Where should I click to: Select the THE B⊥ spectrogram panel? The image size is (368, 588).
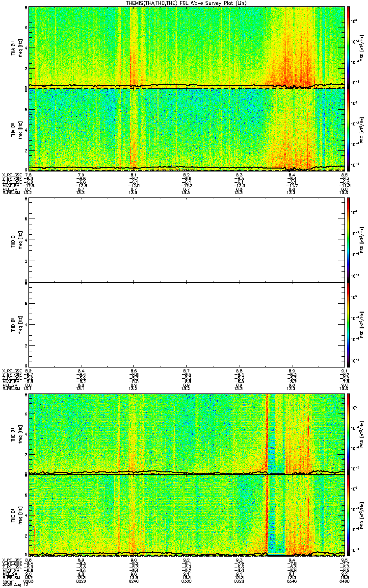click(x=186, y=434)
